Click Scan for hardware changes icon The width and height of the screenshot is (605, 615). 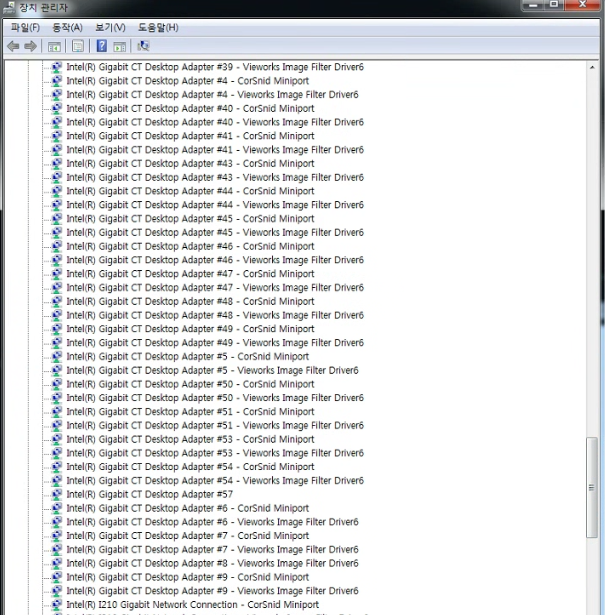coord(143,46)
